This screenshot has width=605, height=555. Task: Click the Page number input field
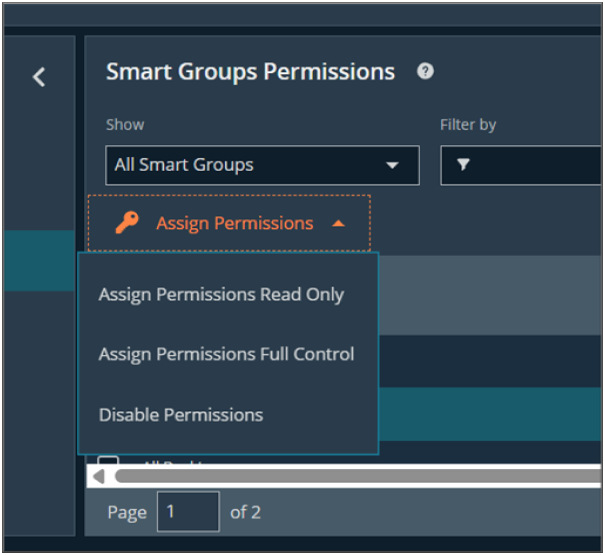[x=188, y=512]
